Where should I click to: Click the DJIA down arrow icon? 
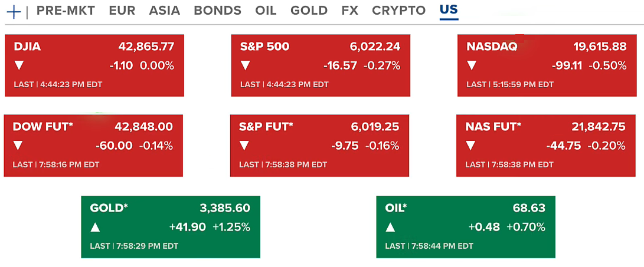pos(19,65)
